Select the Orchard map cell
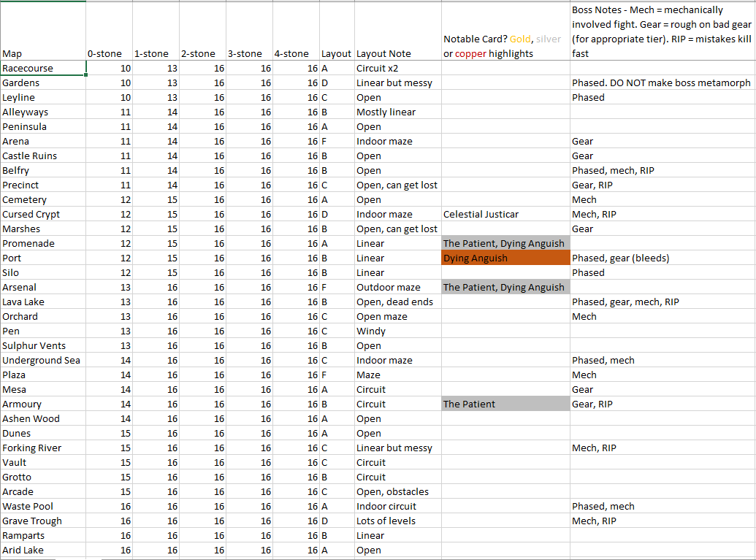Image resolution: width=756 pixels, height=560 pixels. click(43, 317)
